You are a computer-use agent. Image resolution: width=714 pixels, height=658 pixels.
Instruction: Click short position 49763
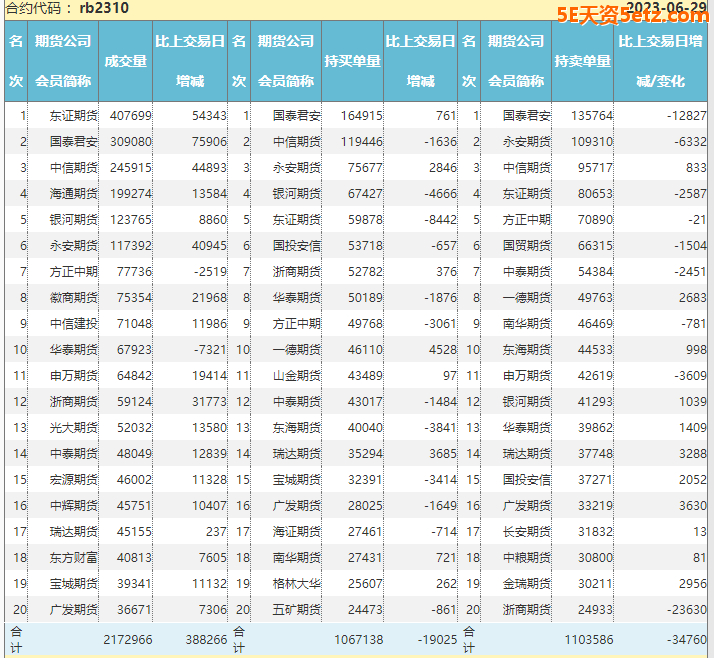[596, 297]
